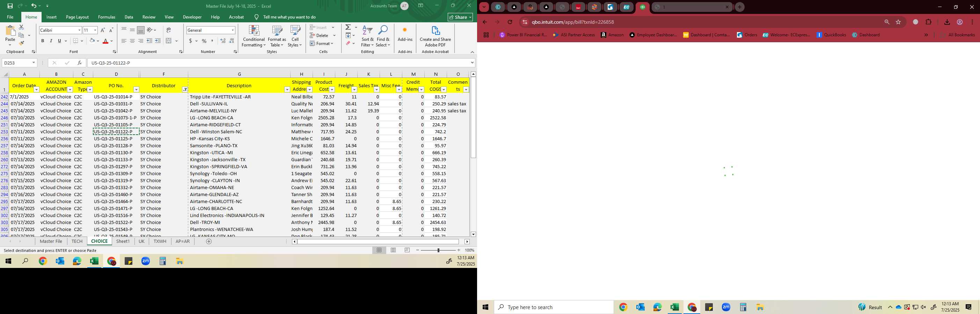
Task: Click the Percent Style icon
Action: (204, 41)
